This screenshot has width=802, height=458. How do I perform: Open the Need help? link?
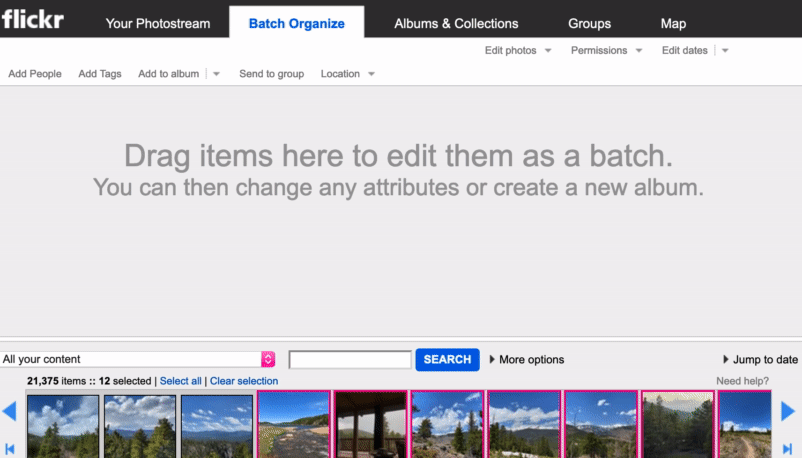point(742,381)
